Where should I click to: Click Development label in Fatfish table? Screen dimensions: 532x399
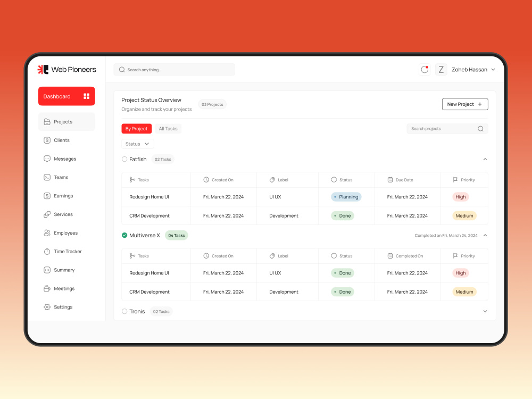click(x=284, y=216)
